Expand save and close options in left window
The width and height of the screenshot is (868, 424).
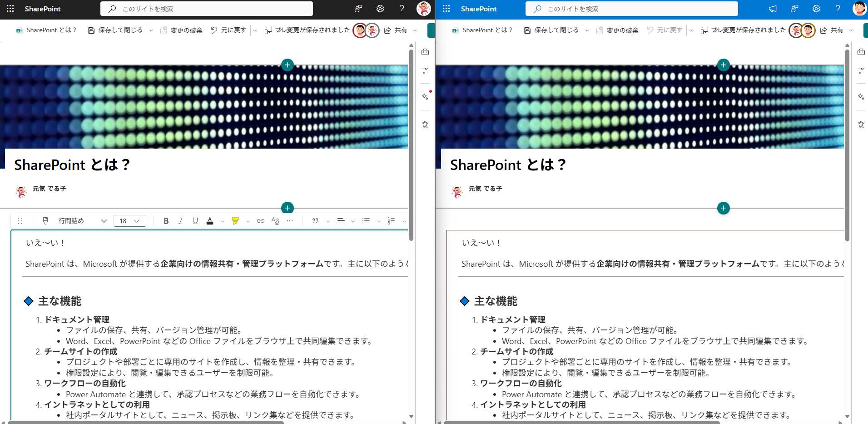tap(151, 30)
